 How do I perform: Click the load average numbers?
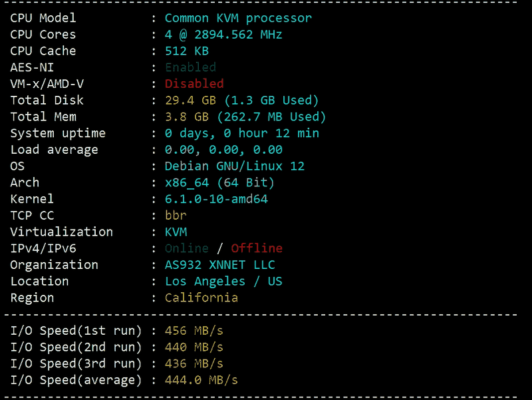click(x=223, y=150)
